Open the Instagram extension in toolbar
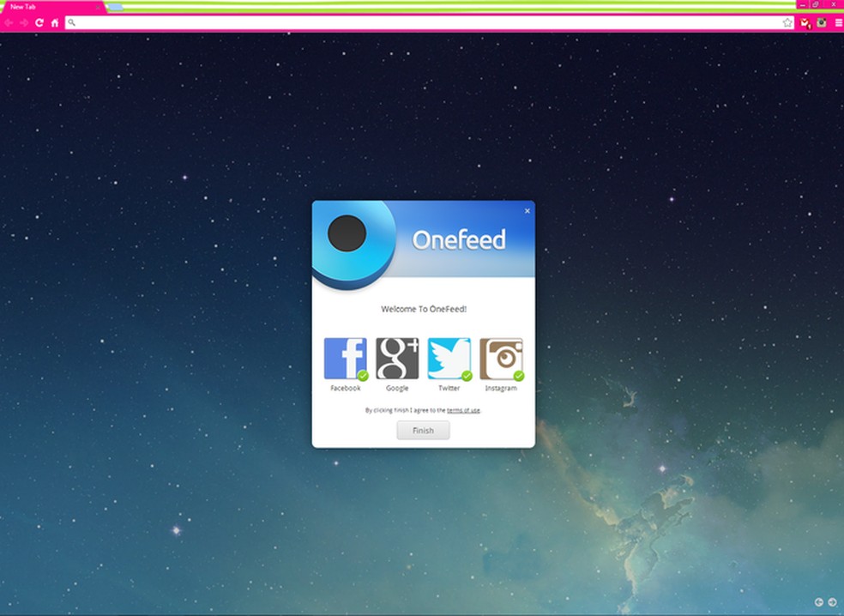The height and width of the screenshot is (616, 844). [822, 22]
